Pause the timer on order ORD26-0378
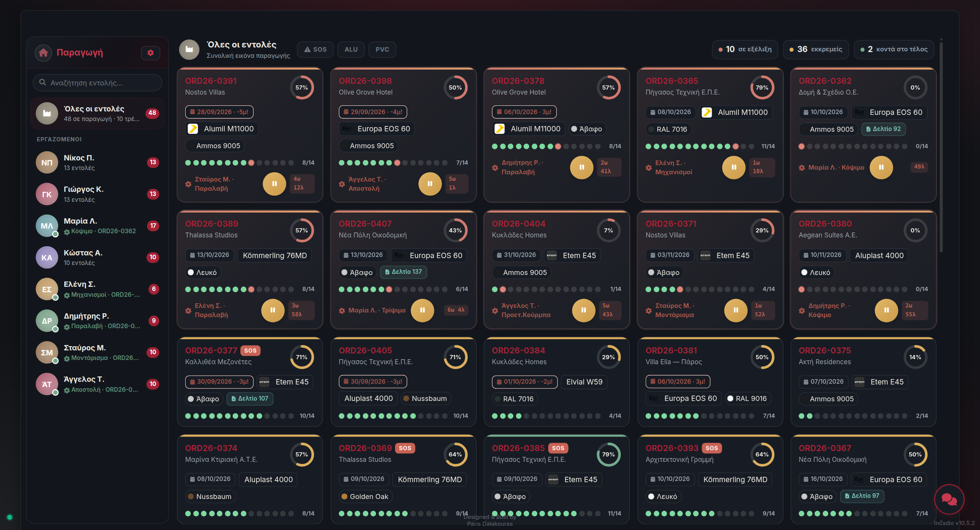980x530 pixels. click(x=581, y=167)
